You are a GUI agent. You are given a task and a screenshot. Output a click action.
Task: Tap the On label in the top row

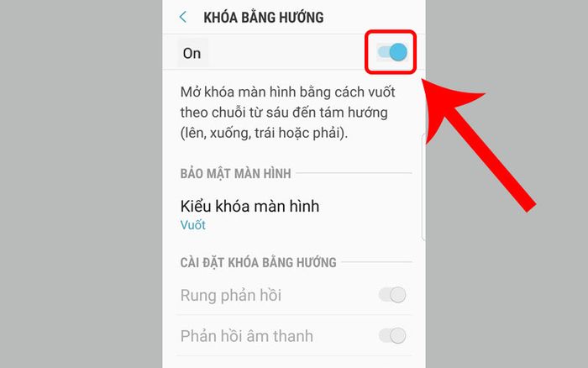(192, 53)
